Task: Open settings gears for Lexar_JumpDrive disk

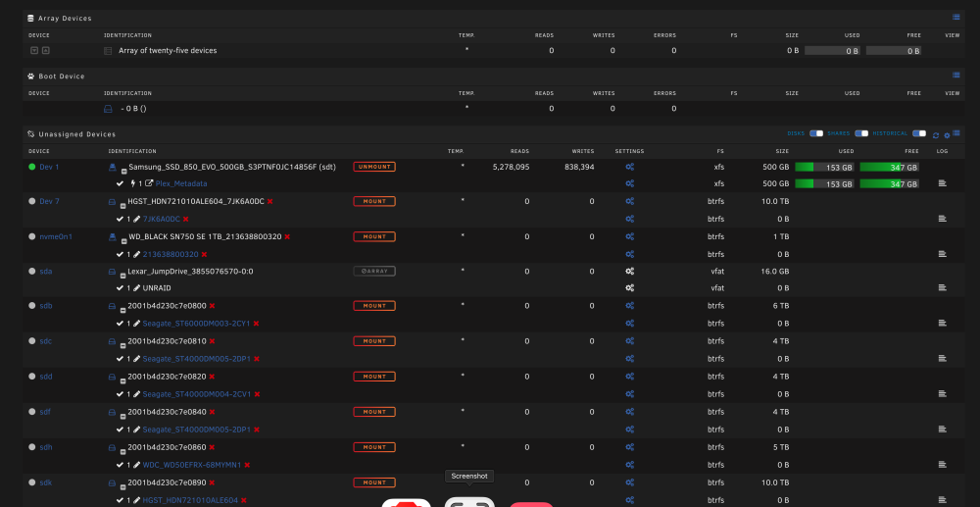Action: tap(630, 272)
